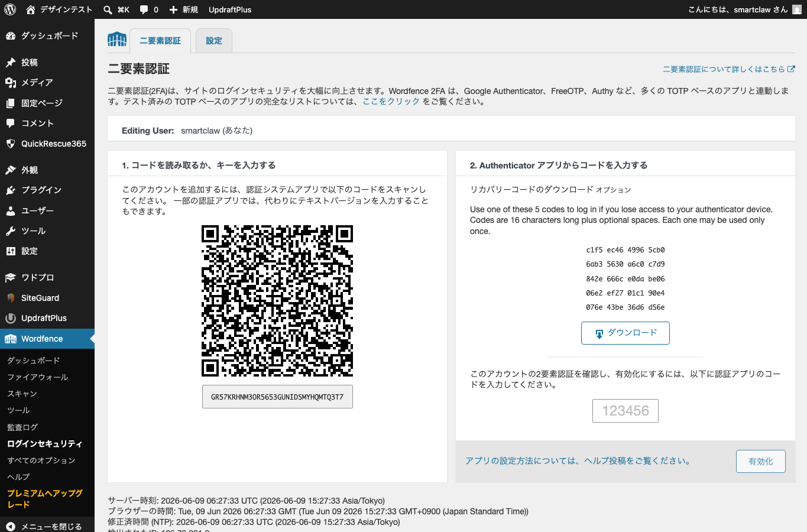Viewport: 807px width, 532px height.
Task: Open the 外観 paintbrush icon in sidebar
Action: [x=11, y=170]
